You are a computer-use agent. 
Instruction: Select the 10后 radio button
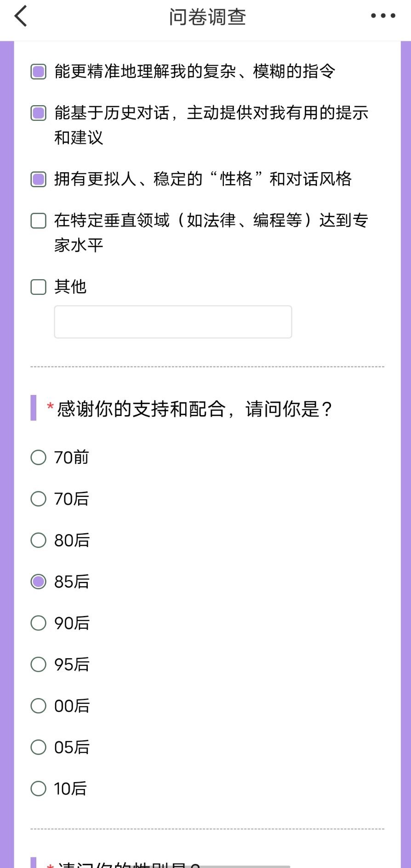[x=39, y=789]
